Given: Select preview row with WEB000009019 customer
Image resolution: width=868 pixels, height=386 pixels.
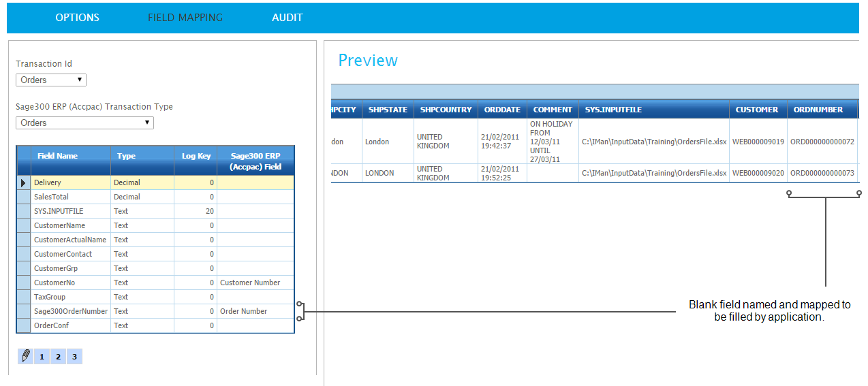Looking at the screenshot, I should pyautogui.click(x=758, y=142).
